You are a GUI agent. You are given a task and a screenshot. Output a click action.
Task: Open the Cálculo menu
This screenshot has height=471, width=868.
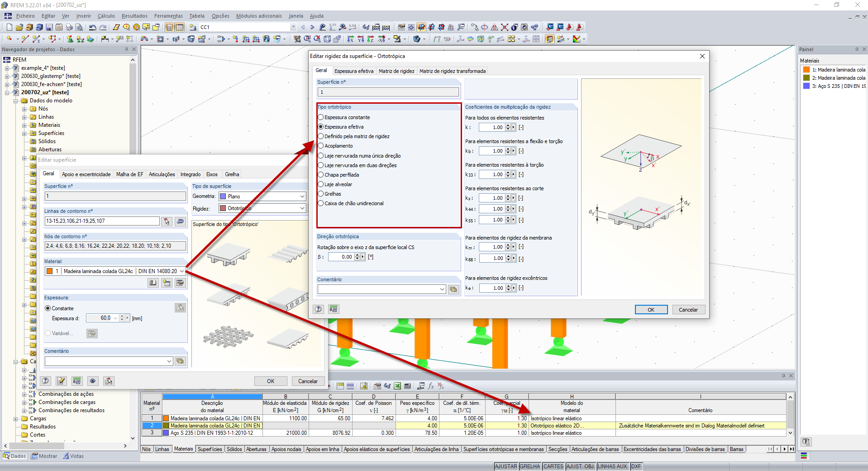click(106, 16)
